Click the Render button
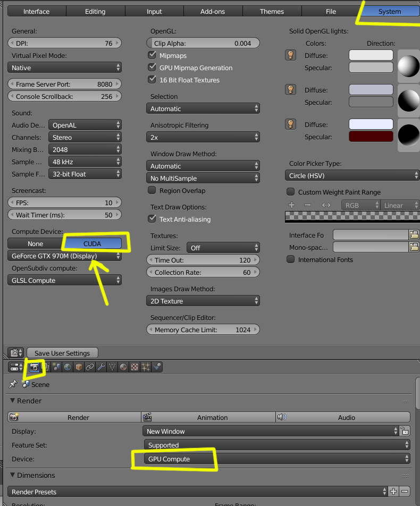 [x=74, y=417]
